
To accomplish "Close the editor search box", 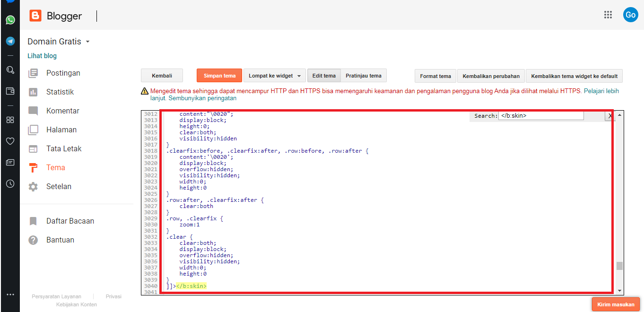I will (610, 116).
